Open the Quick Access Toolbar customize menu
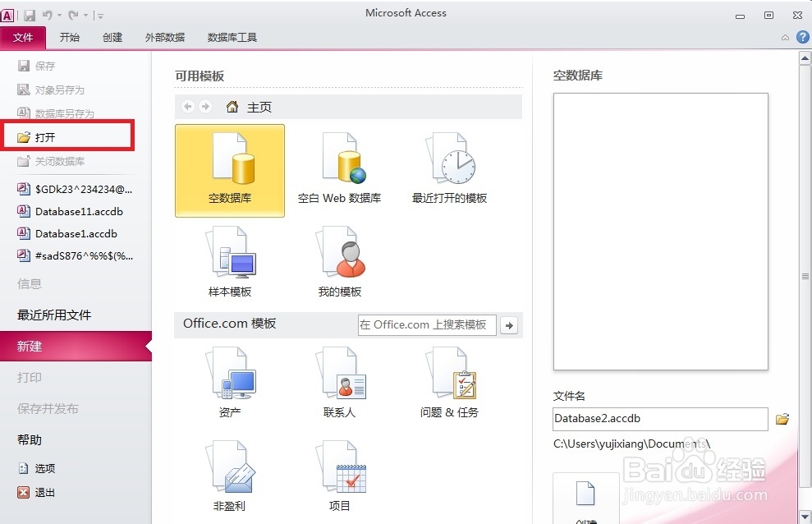This screenshot has width=812, height=524. point(100,14)
